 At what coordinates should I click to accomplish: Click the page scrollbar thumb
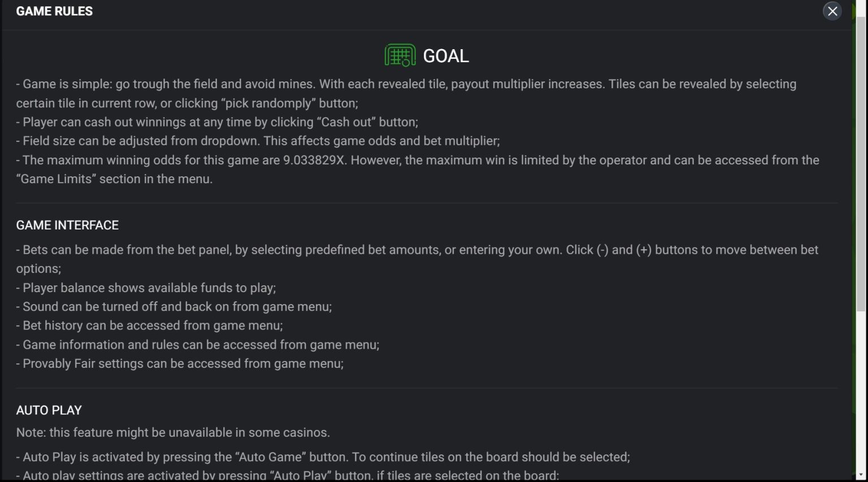coord(861,164)
